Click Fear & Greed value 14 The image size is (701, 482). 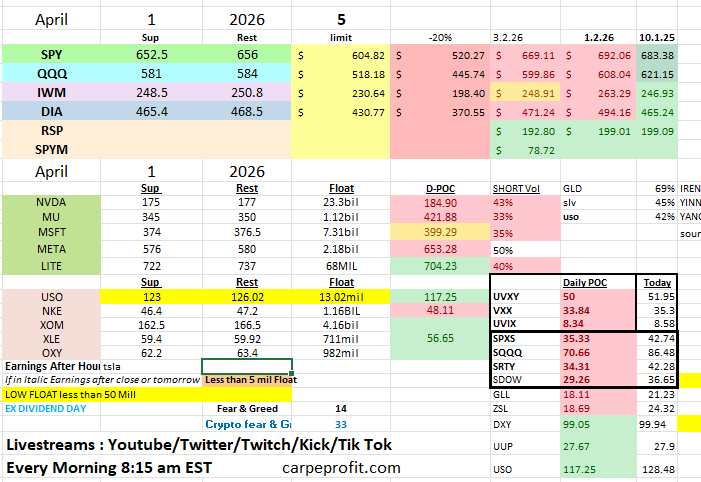click(341, 409)
